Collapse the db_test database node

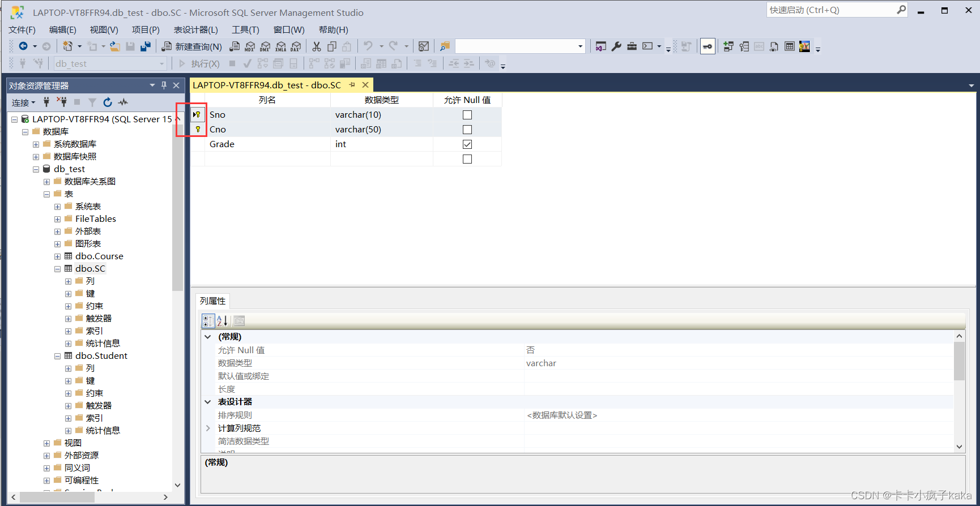[x=36, y=169]
